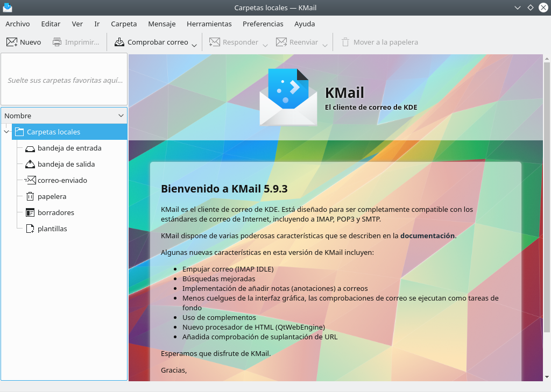Open the Preferencias menu

pyautogui.click(x=263, y=24)
